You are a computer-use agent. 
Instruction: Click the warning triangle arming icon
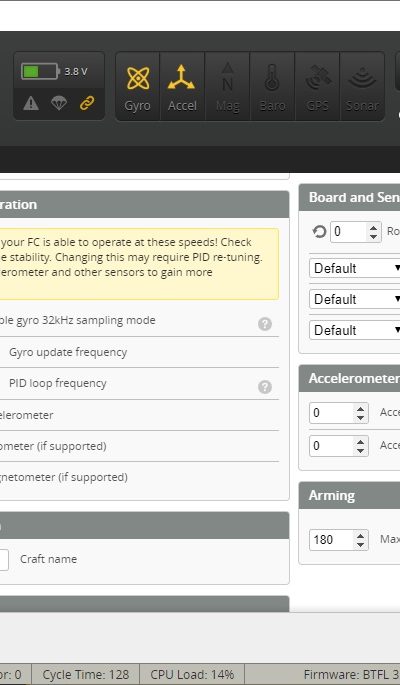(31, 103)
